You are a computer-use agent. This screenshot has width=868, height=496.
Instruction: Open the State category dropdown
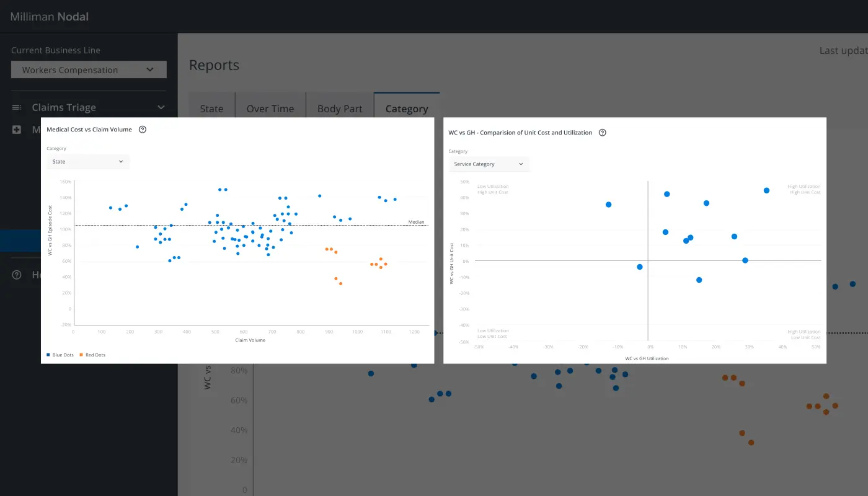point(88,162)
